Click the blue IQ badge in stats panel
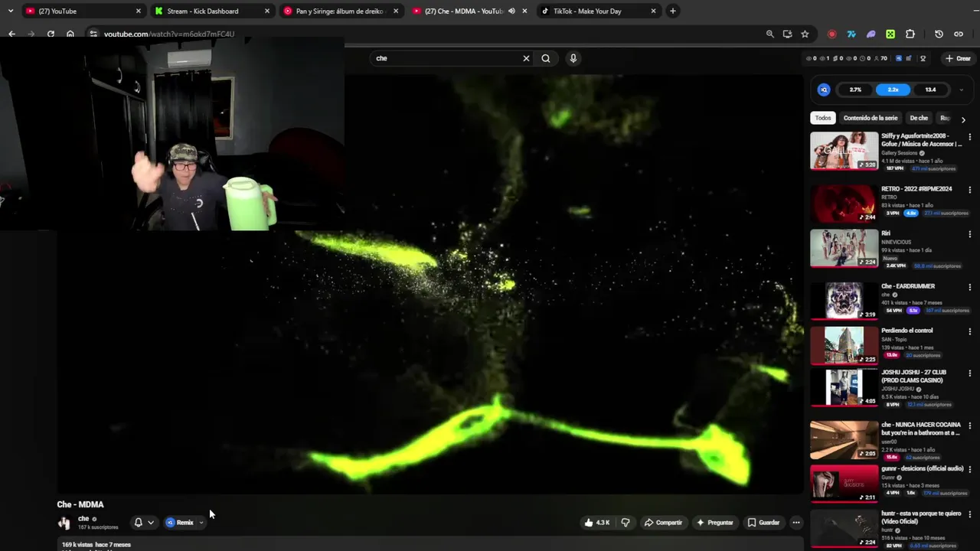 point(824,90)
